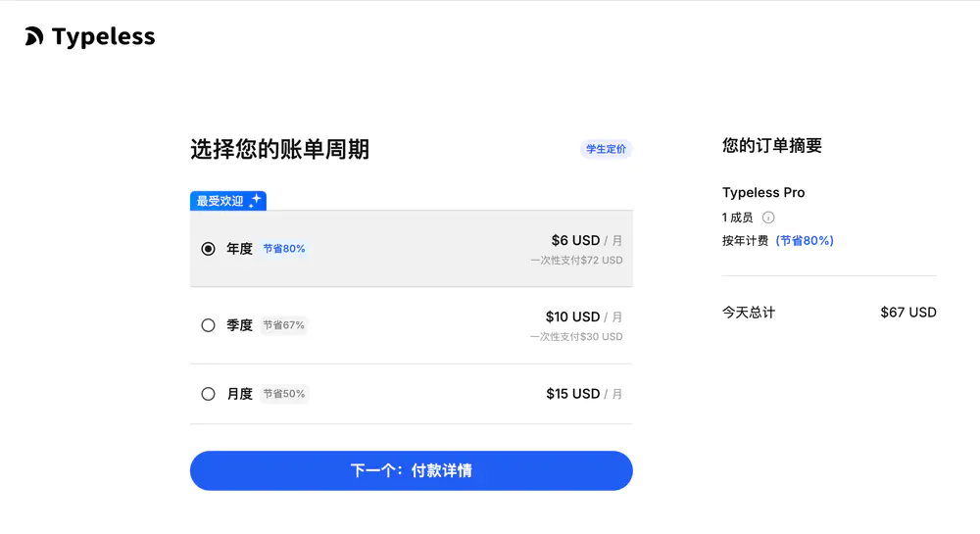Select the 月度 billing radio button
The width and height of the screenshot is (980, 534).
point(208,394)
